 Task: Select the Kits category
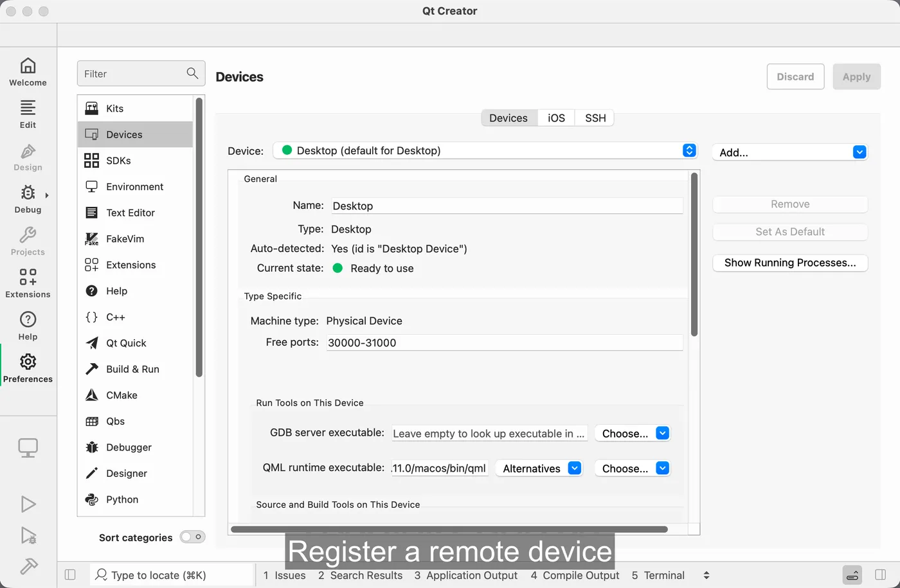coord(135,109)
